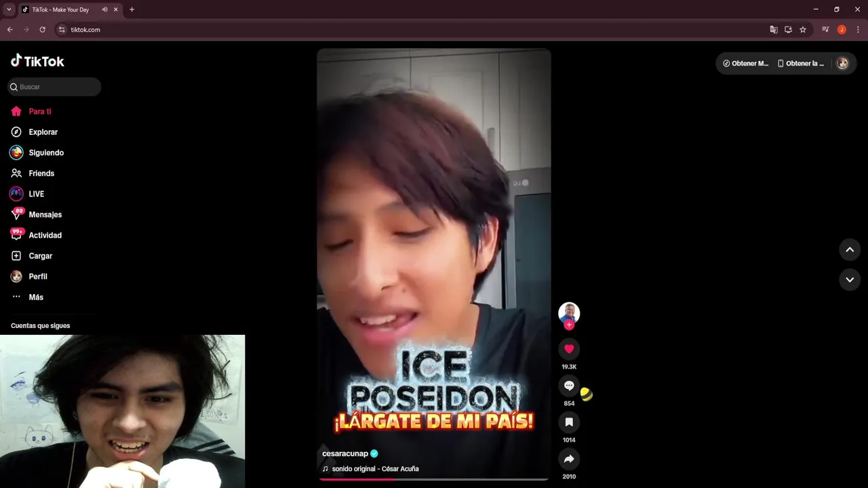Go to next video arrow
This screenshot has width=868, height=488.
pos(850,279)
